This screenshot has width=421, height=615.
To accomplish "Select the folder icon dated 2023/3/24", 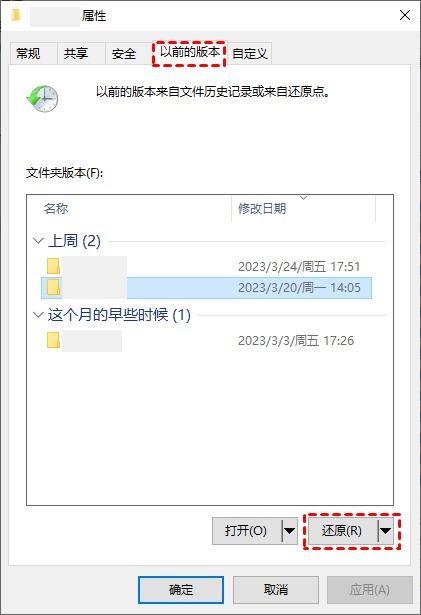I will (x=53, y=266).
